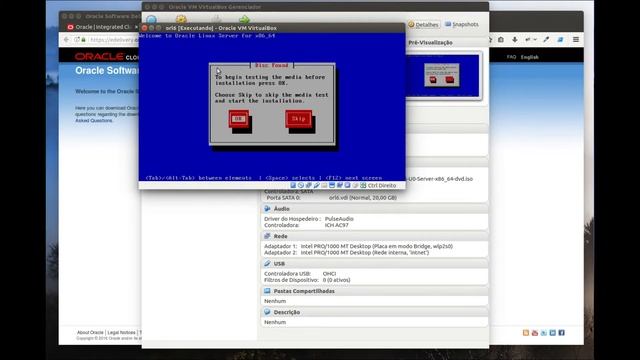Click the network icon beside the Rede heading
Screen dimensions: 640x360
267,236
